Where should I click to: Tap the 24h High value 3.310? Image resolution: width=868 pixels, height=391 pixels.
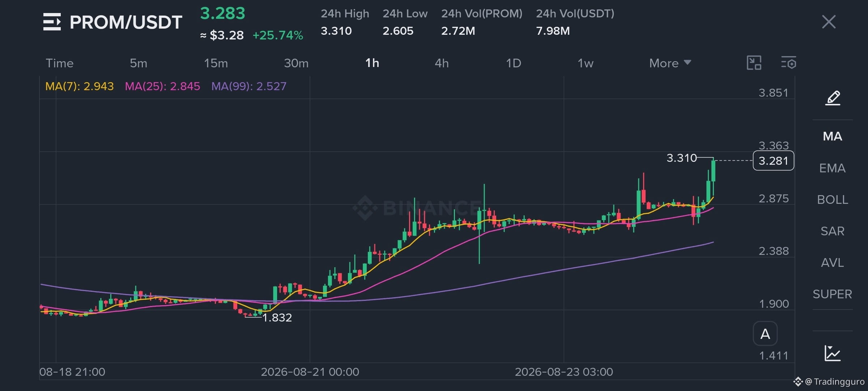click(336, 31)
